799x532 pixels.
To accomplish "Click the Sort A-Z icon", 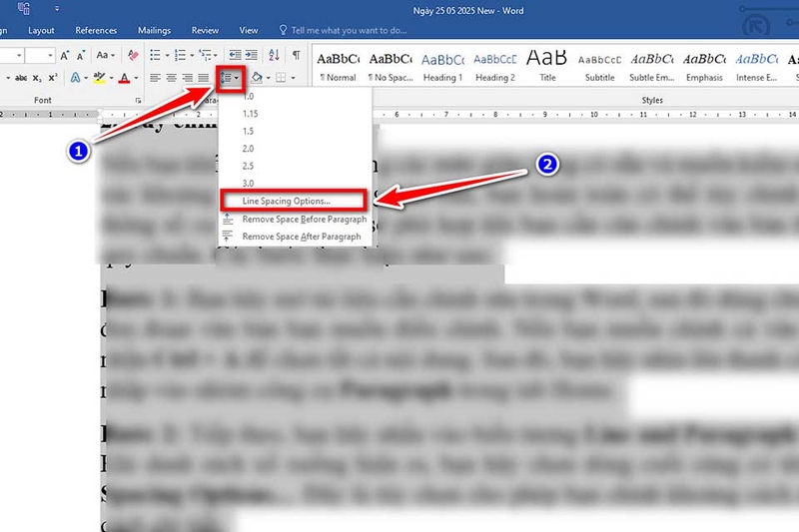I will click(274, 55).
